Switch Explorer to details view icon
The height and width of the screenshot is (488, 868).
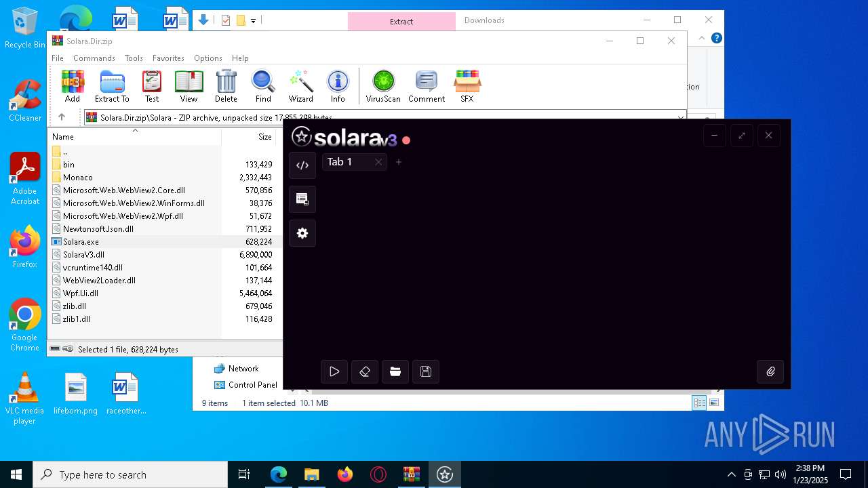[x=699, y=403]
